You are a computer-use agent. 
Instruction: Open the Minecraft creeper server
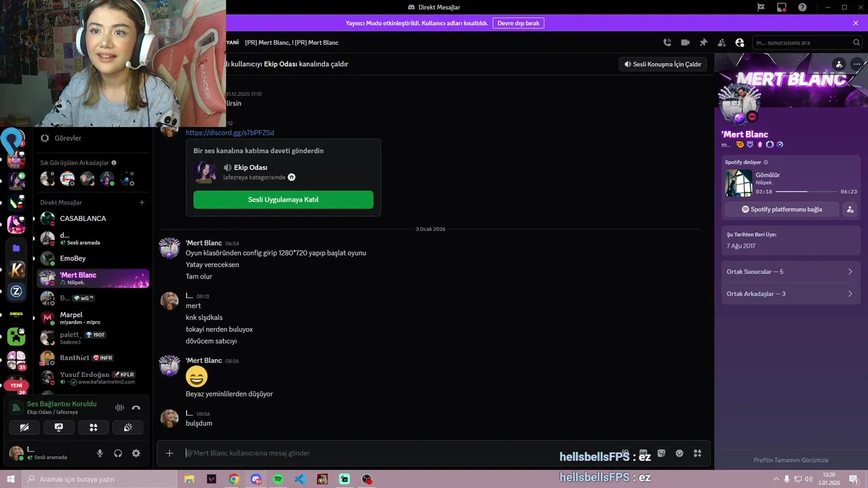(16, 336)
